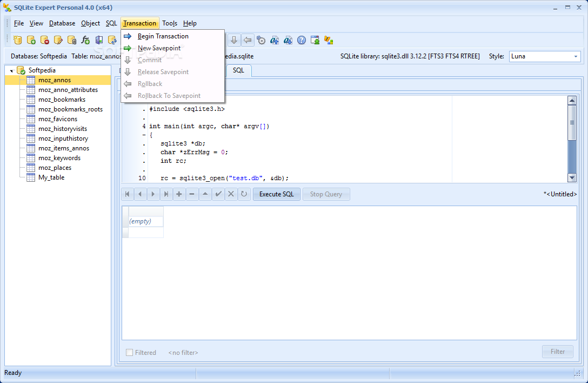Select the moz_items_annos table

pyautogui.click(x=64, y=148)
